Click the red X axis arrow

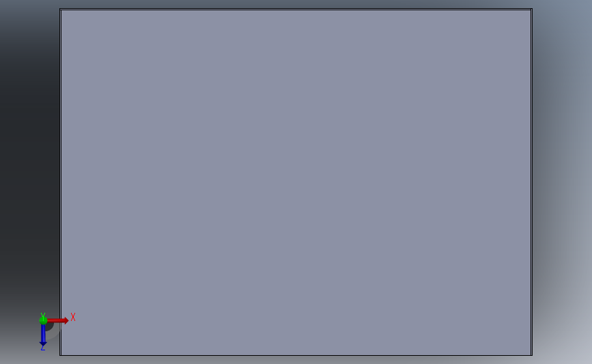click(x=58, y=320)
